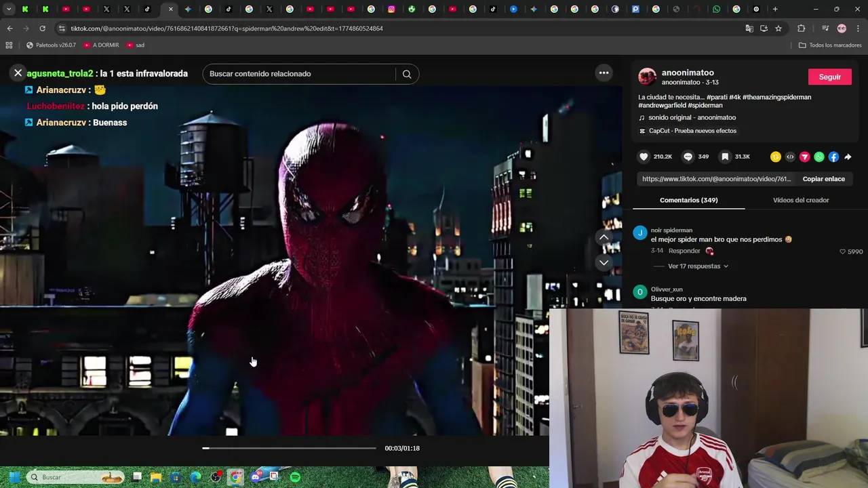
Task: Repost the video with yellow icon
Action: coord(776,157)
